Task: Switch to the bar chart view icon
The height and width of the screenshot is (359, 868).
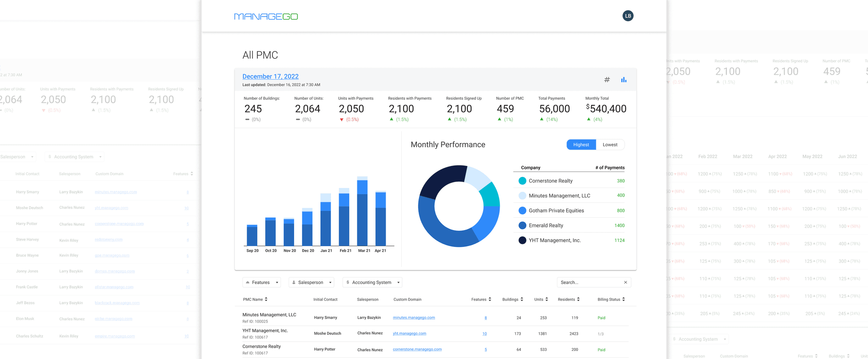Action: click(624, 80)
